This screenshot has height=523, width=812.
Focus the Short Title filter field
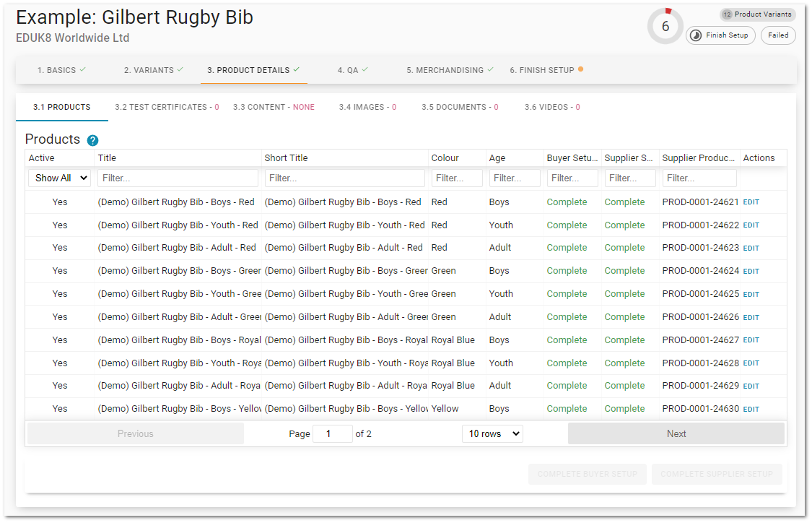click(345, 178)
